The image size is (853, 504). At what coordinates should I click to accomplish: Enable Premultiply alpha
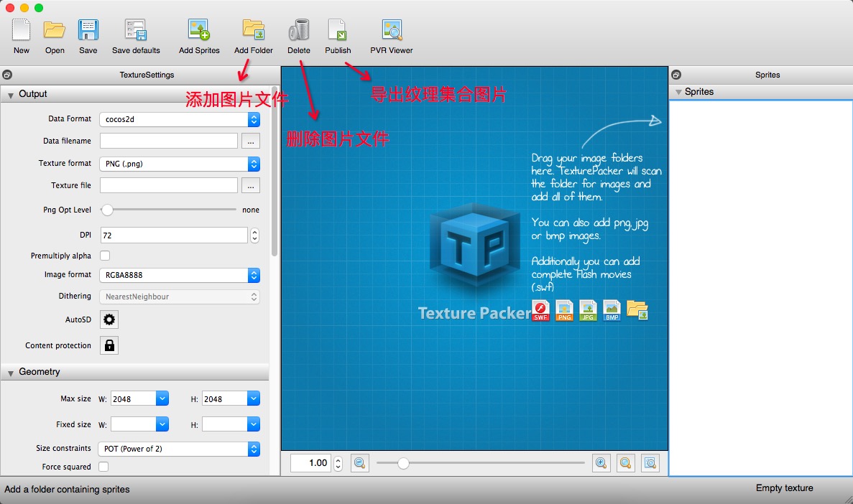103,256
